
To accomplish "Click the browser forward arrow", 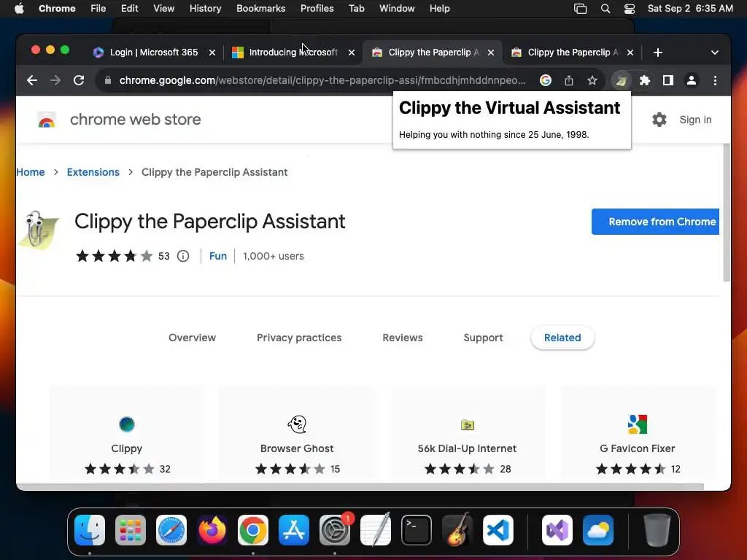I will point(55,80).
